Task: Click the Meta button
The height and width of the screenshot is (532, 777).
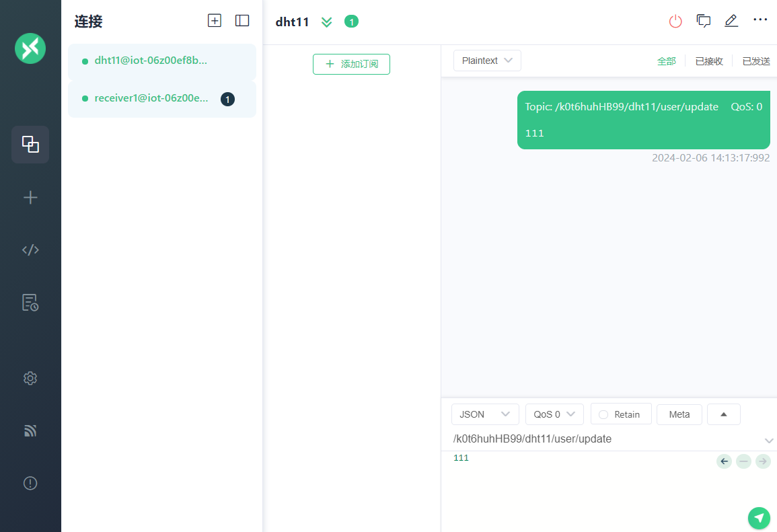Action: pos(679,414)
